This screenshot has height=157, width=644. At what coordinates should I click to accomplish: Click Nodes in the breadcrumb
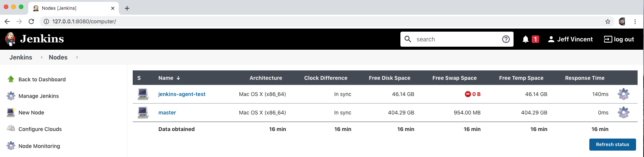coord(58,57)
